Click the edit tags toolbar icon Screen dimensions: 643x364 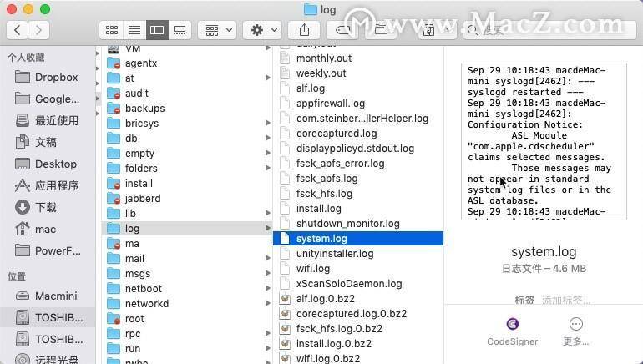[x=343, y=30]
